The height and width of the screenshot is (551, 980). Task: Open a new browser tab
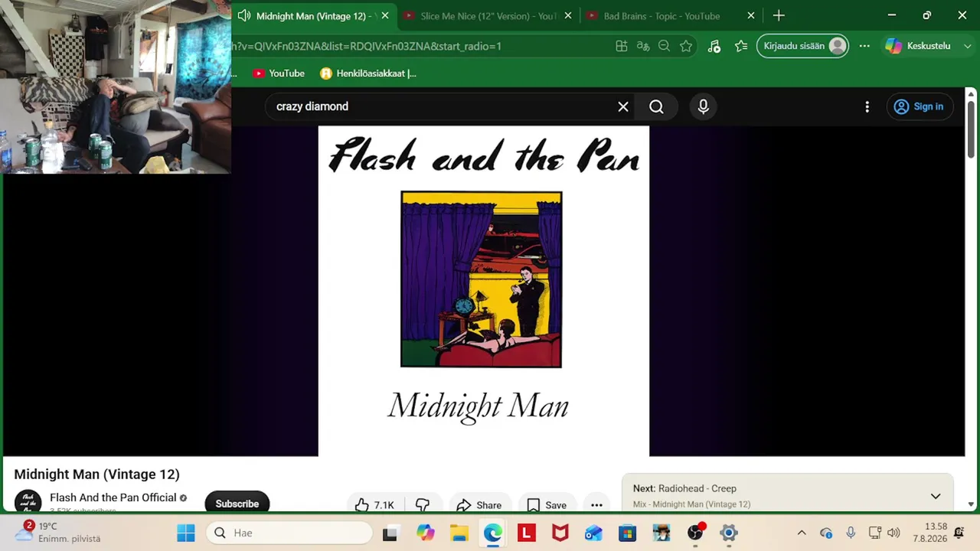point(779,15)
